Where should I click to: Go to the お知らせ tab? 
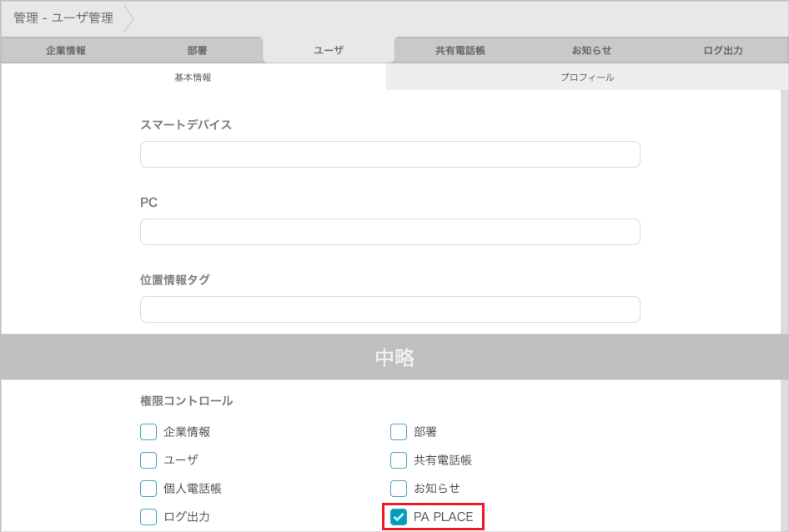[591, 50]
